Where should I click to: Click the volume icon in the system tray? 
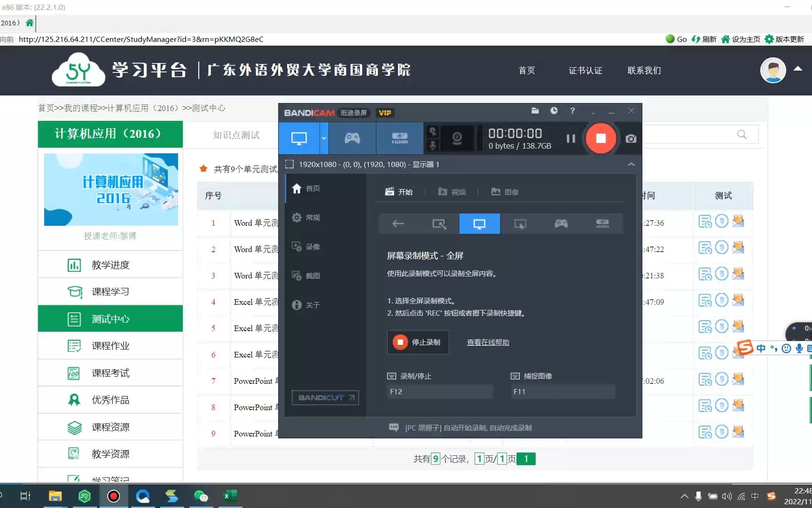726,496
